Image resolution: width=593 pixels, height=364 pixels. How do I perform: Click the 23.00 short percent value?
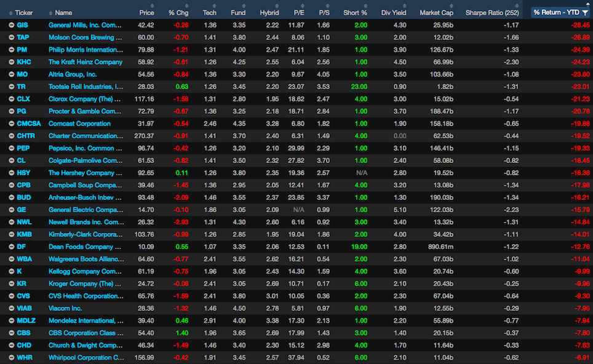359,87
